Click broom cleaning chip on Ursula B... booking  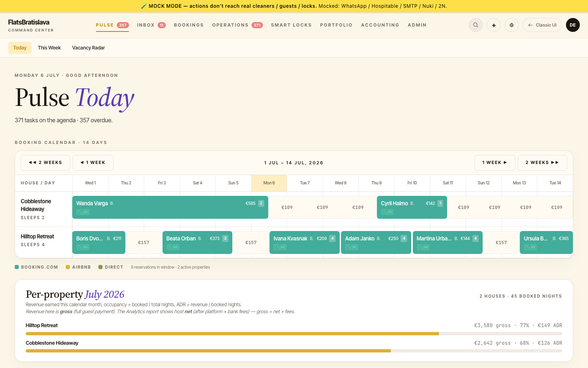[x=530, y=247]
